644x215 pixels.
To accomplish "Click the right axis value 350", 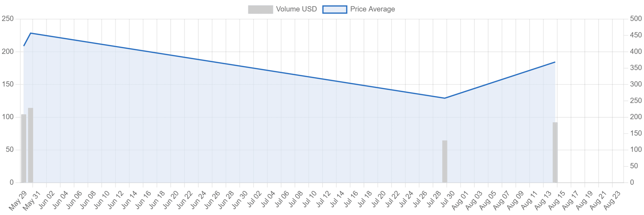I will coord(636,68).
